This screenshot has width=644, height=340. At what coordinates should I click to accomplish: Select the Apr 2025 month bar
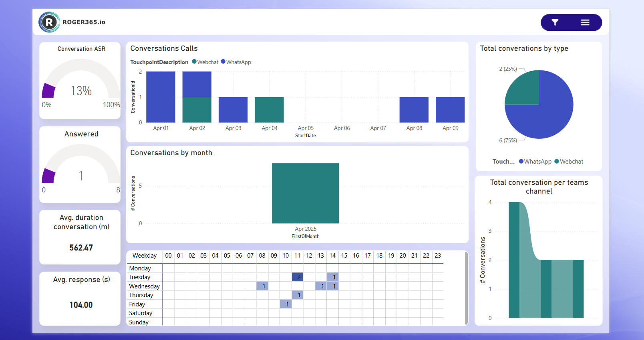(x=305, y=193)
